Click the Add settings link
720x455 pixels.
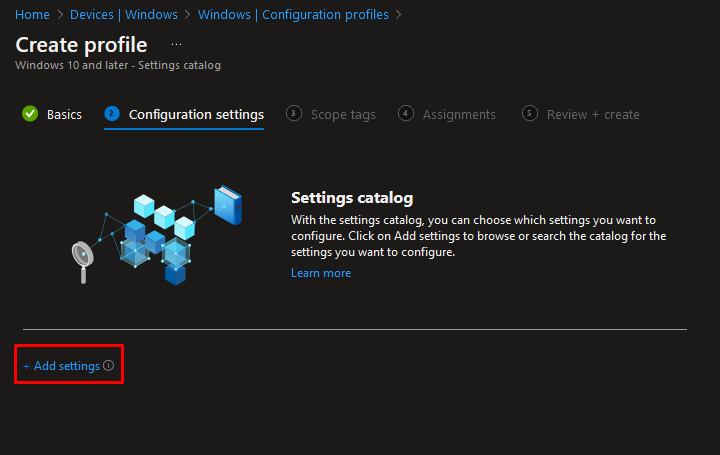click(x=62, y=366)
